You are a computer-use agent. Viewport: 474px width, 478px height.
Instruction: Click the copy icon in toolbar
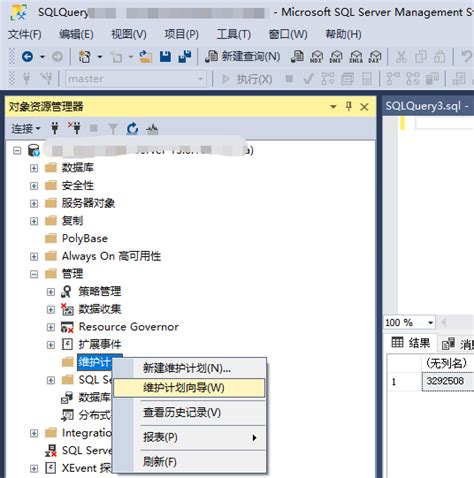click(x=421, y=57)
